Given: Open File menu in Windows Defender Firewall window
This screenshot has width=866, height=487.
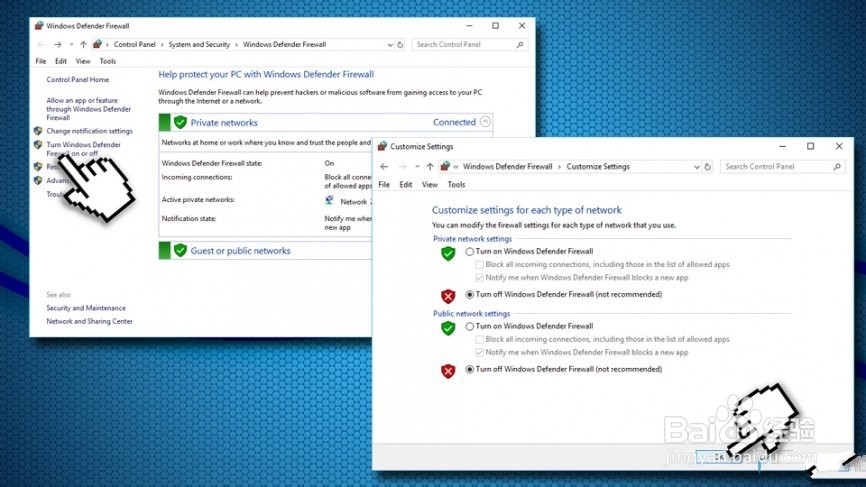Looking at the screenshot, I should coord(41,61).
